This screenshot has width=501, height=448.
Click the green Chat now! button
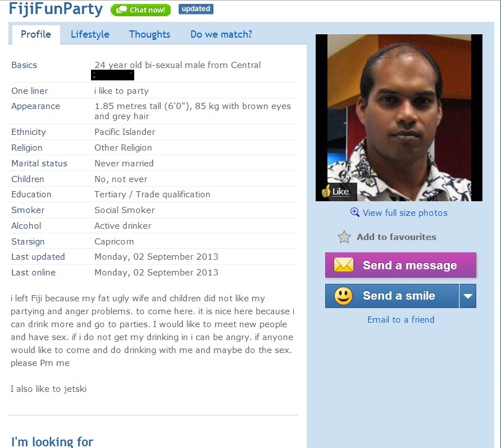(x=140, y=10)
